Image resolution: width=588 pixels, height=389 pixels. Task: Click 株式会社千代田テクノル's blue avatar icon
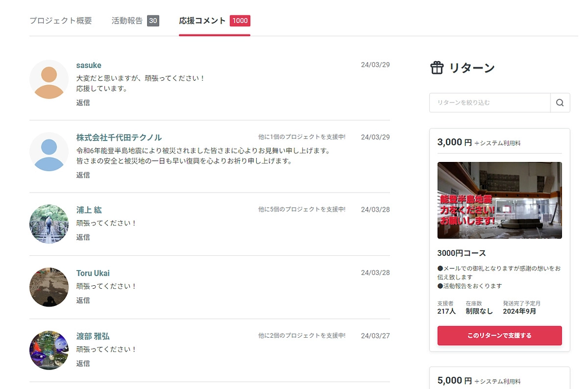[x=48, y=153]
